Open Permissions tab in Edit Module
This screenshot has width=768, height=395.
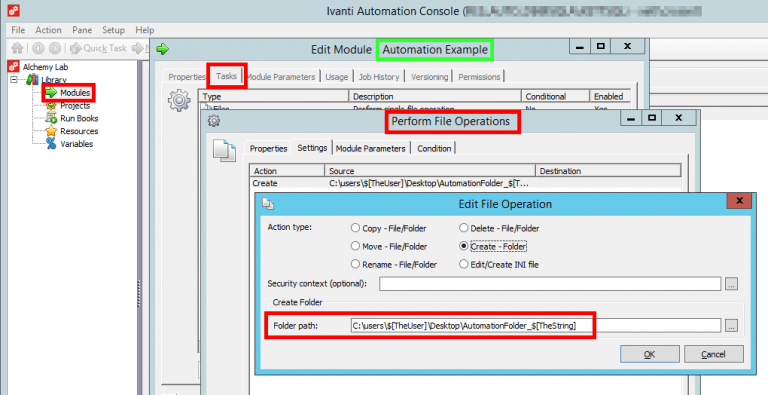pos(479,77)
